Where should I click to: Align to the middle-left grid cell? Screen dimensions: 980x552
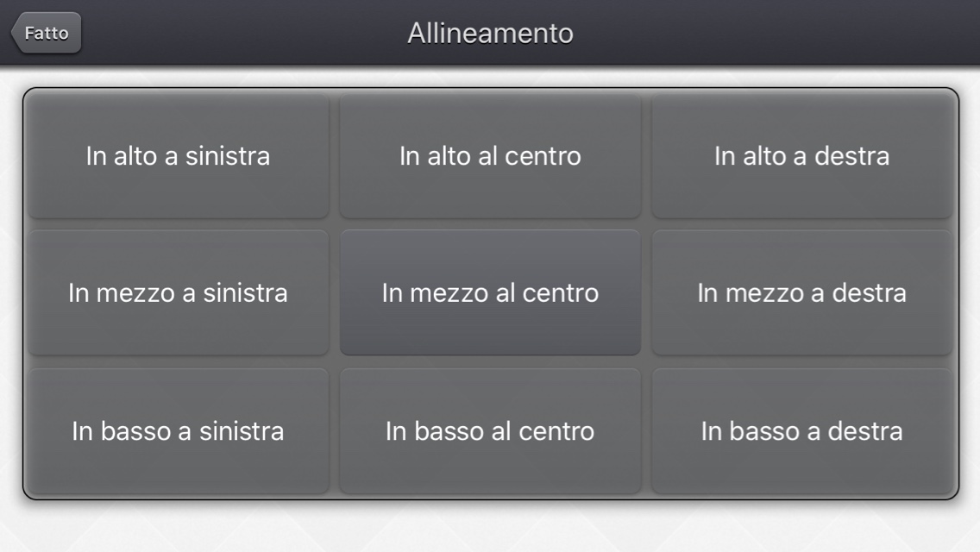178,292
